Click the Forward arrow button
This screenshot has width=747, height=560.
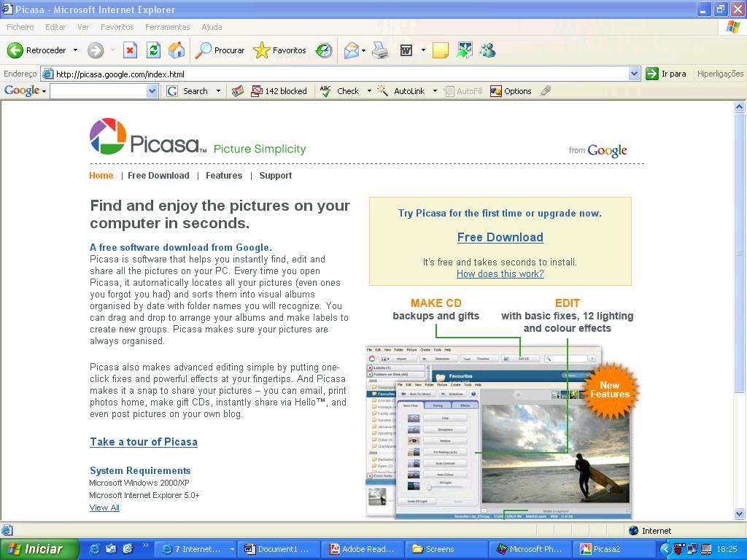tap(96, 50)
